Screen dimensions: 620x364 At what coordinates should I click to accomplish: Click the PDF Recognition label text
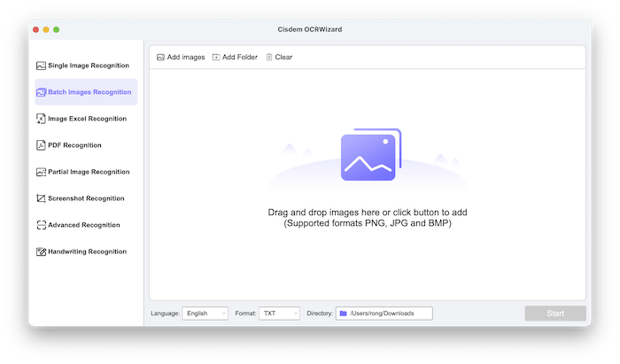point(74,145)
